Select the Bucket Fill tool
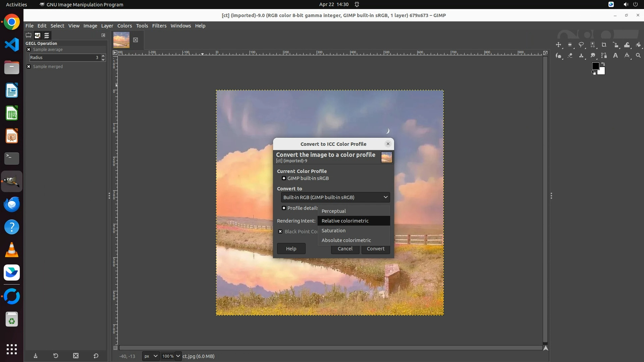This screenshot has width=644, height=362. 638,45
